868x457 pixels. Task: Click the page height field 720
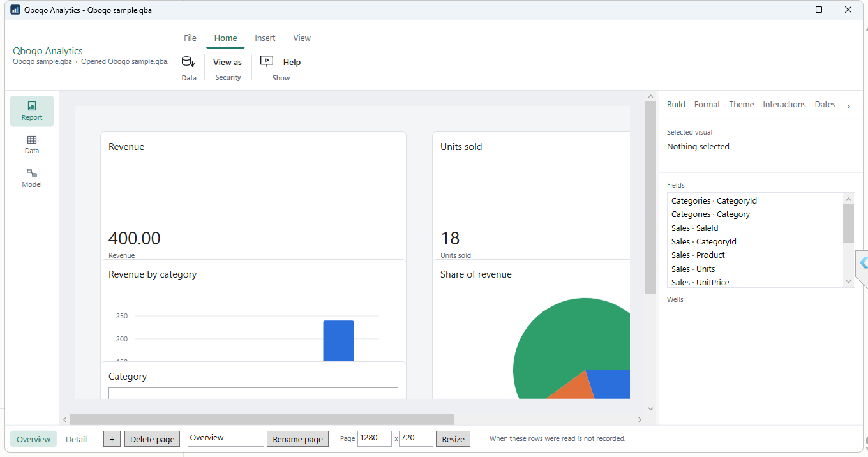coord(415,438)
